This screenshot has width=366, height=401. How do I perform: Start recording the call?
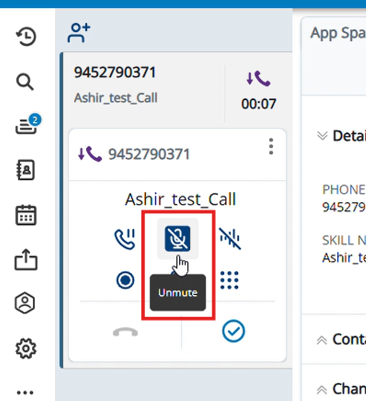click(125, 280)
